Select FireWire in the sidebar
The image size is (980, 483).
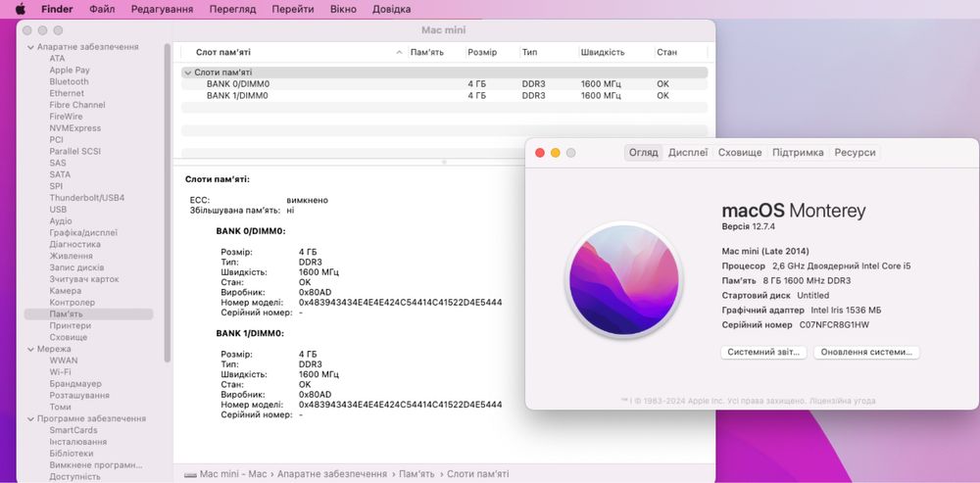click(66, 117)
